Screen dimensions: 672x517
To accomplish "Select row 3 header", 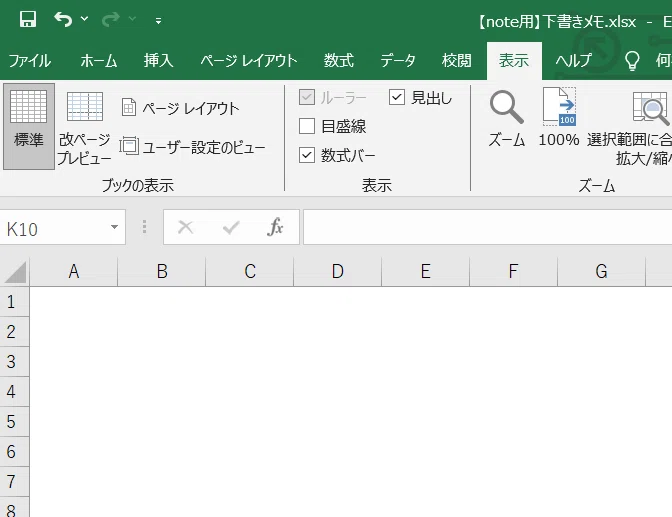I will coord(14,362).
